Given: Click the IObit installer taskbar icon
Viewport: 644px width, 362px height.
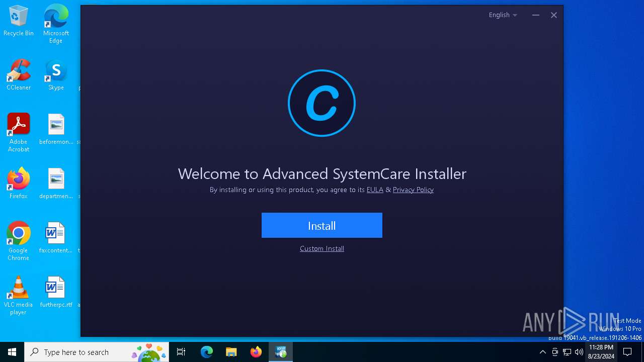Looking at the screenshot, I should (x=281, y=352).
